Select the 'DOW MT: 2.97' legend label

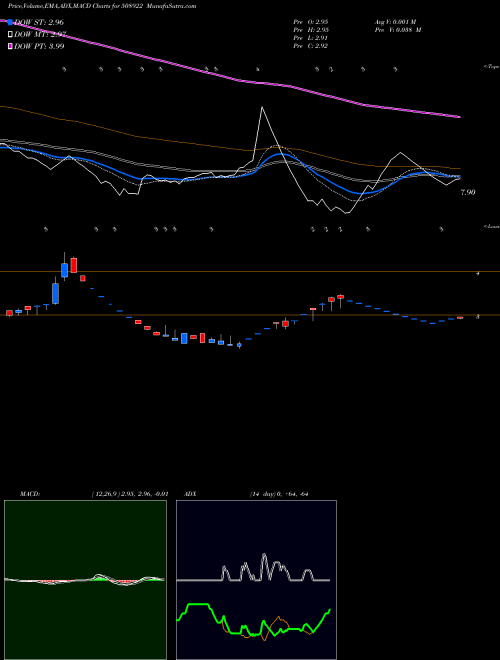pos(40,35)
